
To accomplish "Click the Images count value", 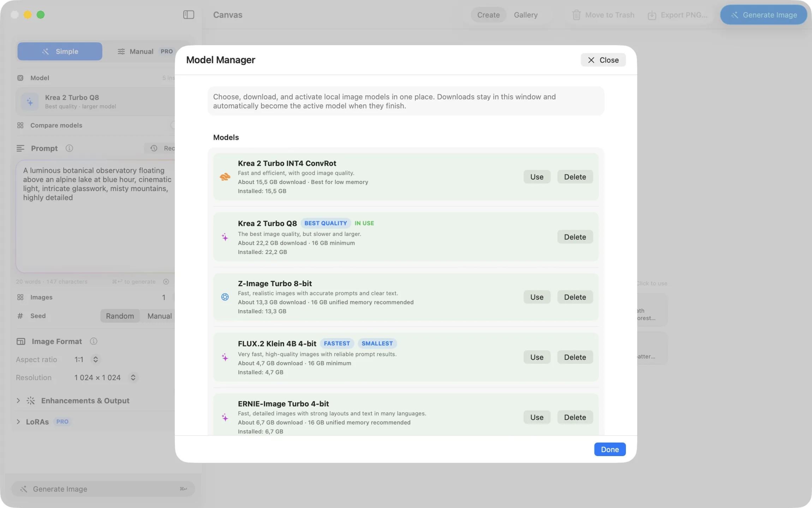I will [x=164, y=297].
